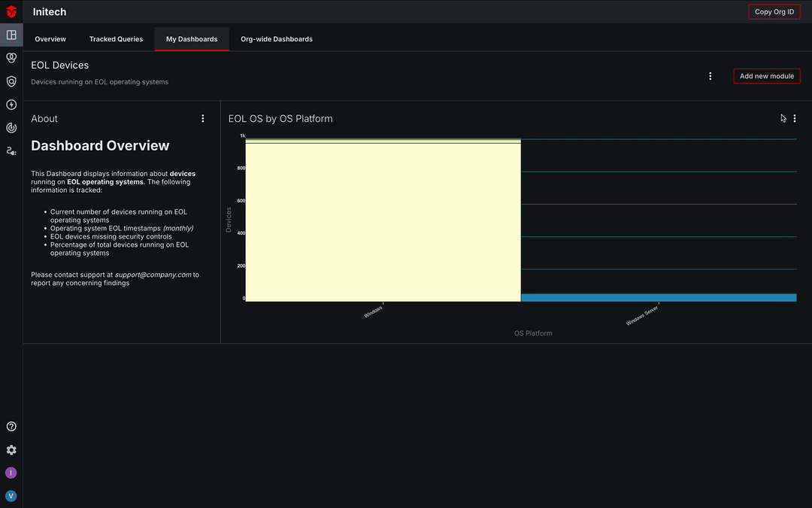Click the Devices y-axis title

pos(229,220)
